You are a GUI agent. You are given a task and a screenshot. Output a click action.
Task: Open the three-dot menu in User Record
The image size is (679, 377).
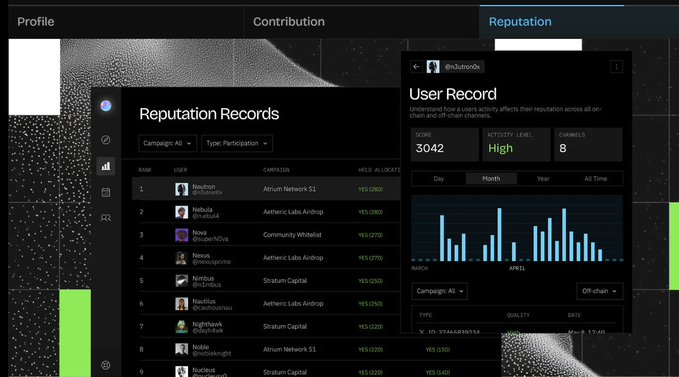[x=617, y=67]
